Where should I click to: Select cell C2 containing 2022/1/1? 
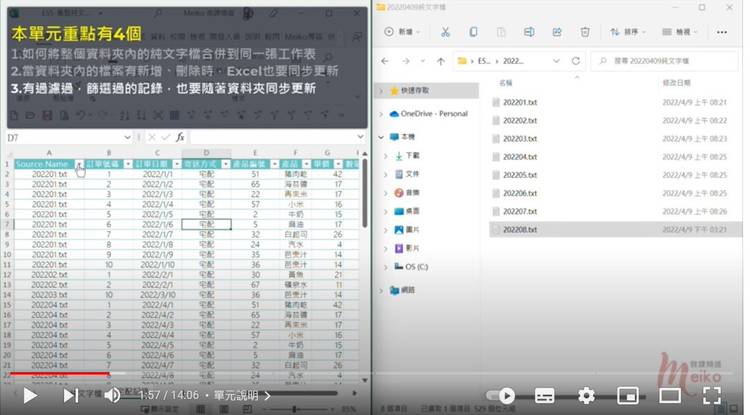157,174
